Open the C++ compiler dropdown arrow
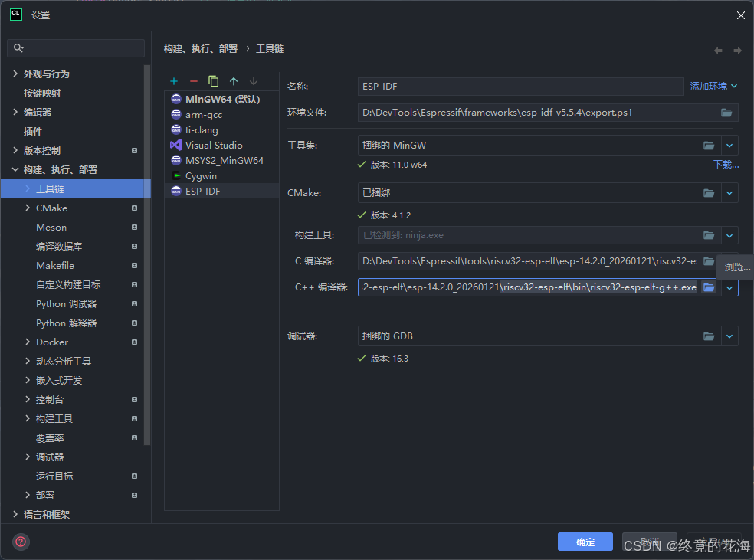The image size is (754, 560). coord(729,287)
